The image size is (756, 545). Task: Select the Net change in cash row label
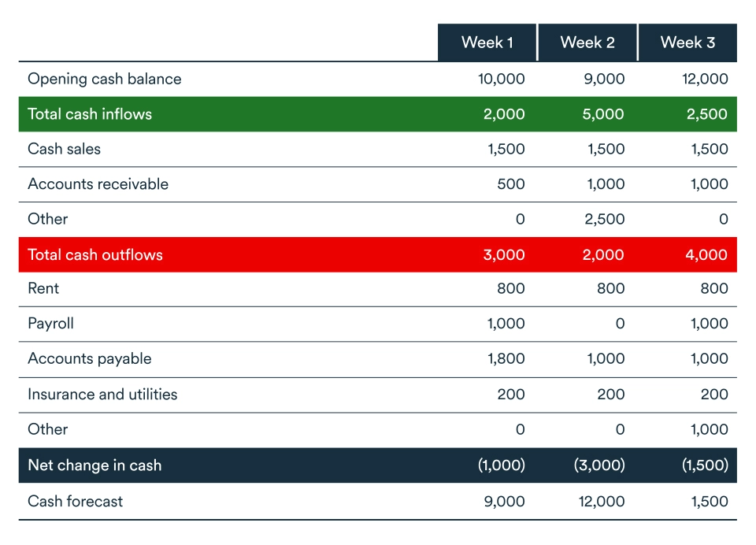[94, 465]
